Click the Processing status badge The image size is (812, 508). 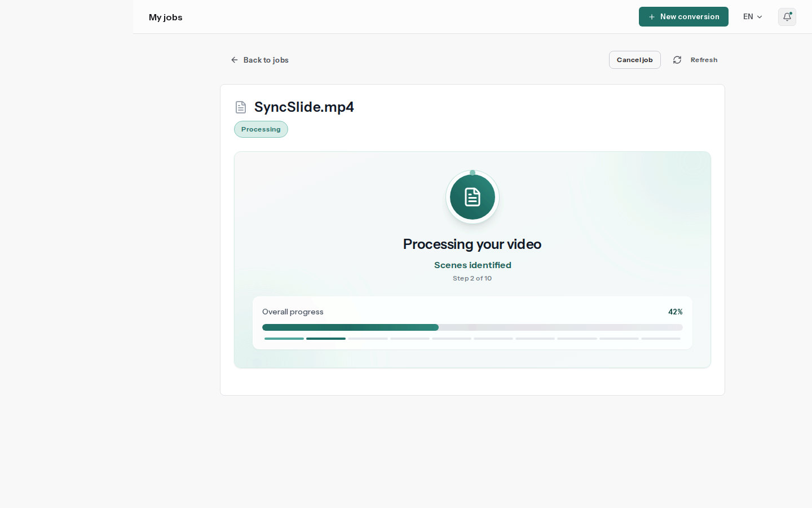pos(261,129)
